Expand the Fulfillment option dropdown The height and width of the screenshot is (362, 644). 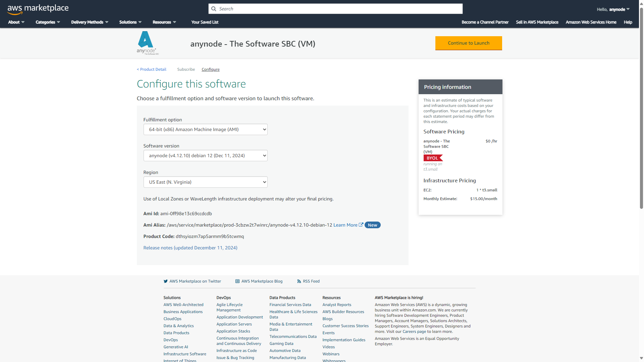(205, 129)
